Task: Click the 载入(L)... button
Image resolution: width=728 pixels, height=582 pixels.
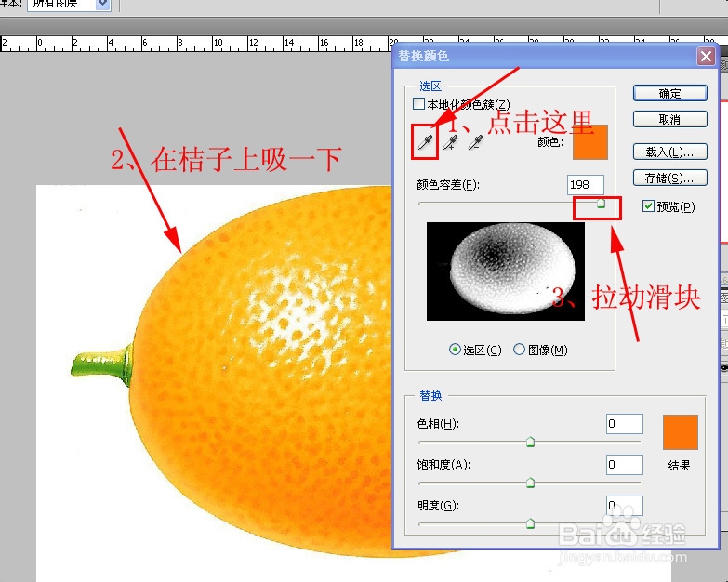Action: 670,152
